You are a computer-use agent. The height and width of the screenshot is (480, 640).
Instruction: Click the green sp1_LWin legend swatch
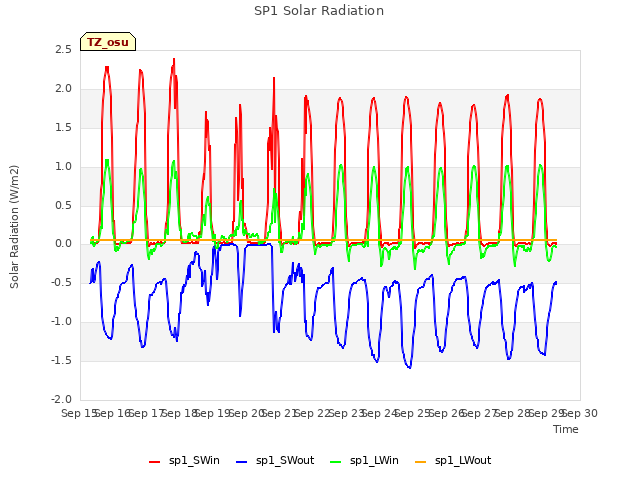coord(336,462)
